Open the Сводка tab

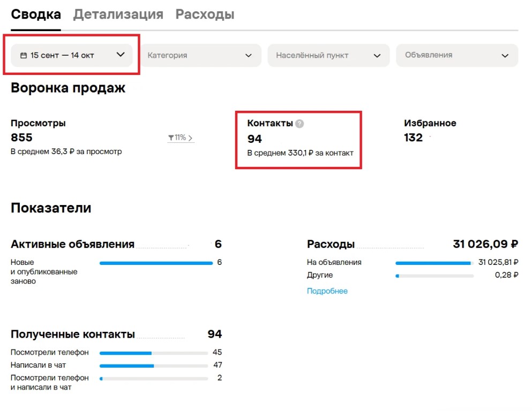(36, 14)
